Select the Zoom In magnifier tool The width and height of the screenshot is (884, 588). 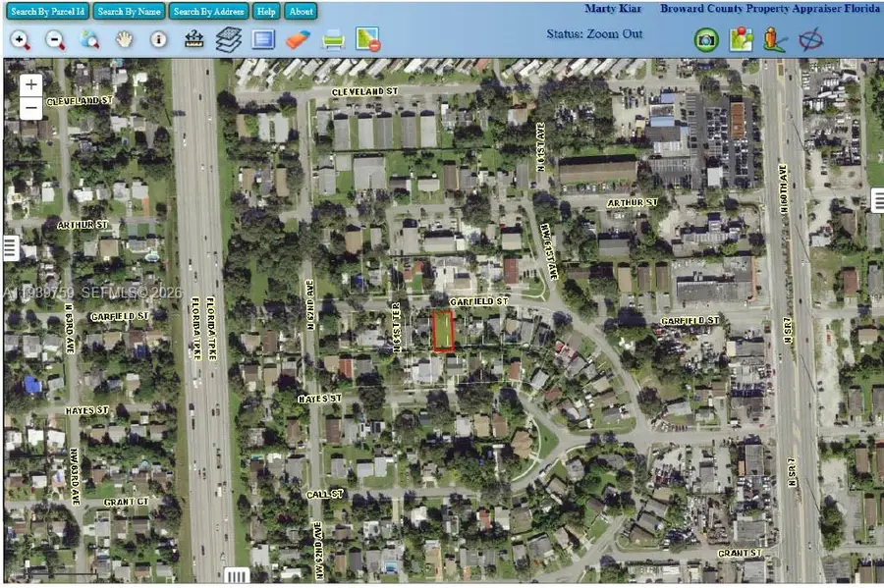click(x=22, y=40)
